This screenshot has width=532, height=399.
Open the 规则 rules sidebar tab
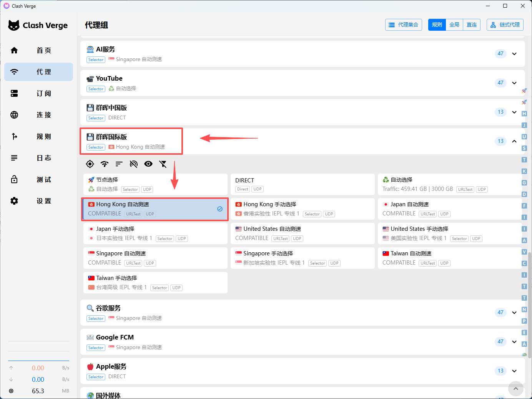coord(38,136)
